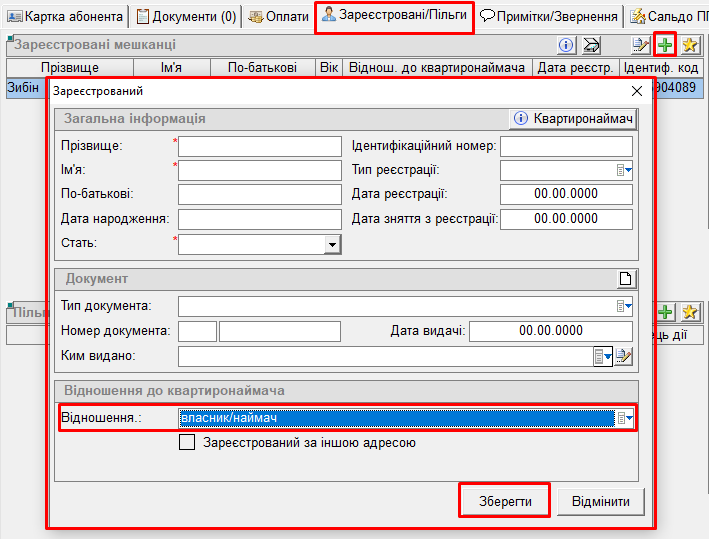The image size is (709, 539).
Task: Click the arrows icon in residents header
Action: 591,45
